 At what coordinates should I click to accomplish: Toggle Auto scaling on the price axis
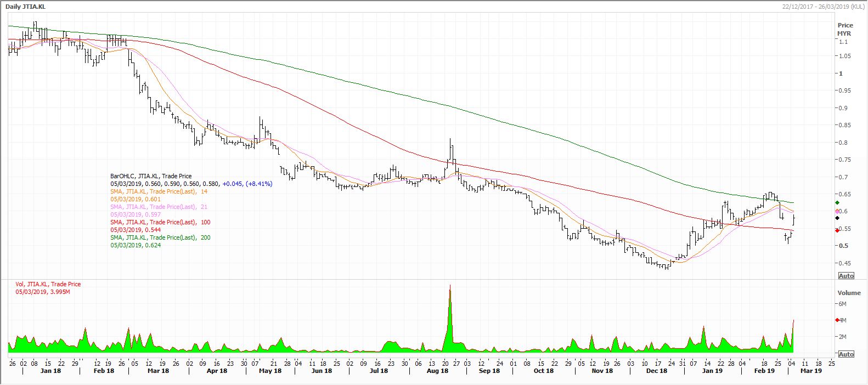[x=846, y=276]
